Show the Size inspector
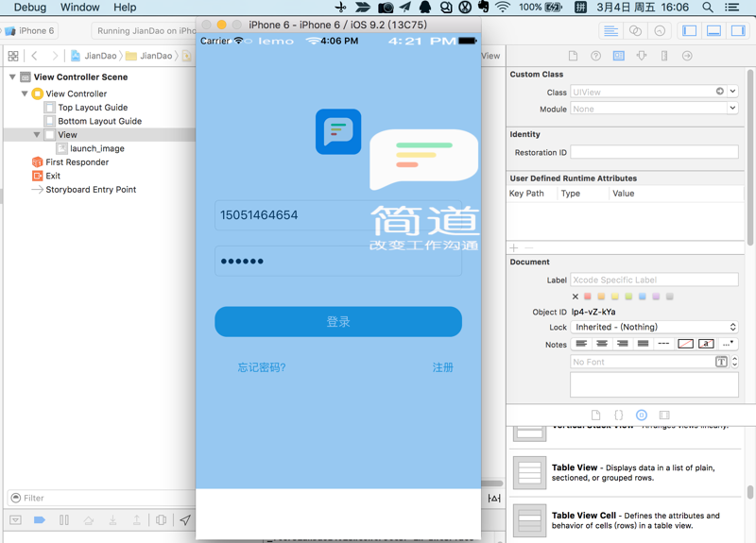 [664, 56]
